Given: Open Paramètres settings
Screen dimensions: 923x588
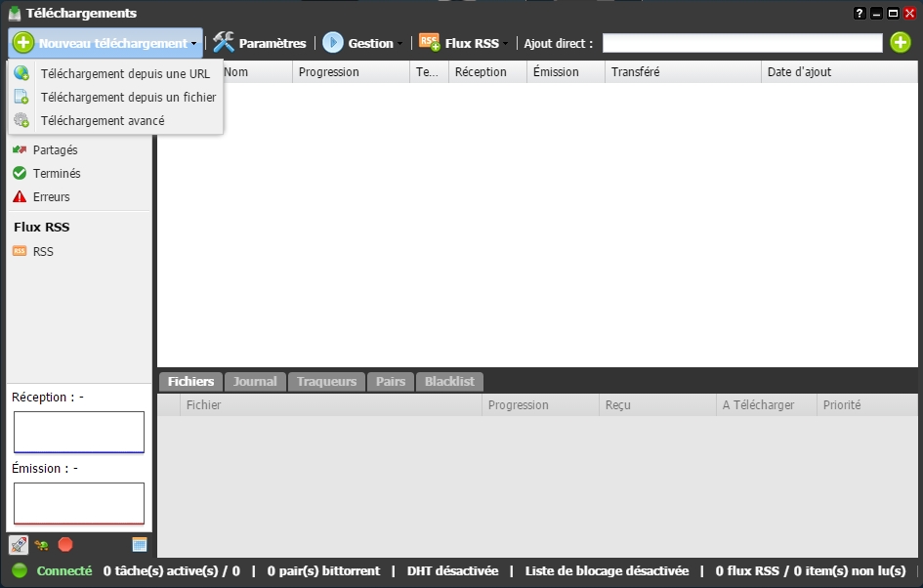Looking at the screenshot, I should pyautogui.click(x=273, y=44).
